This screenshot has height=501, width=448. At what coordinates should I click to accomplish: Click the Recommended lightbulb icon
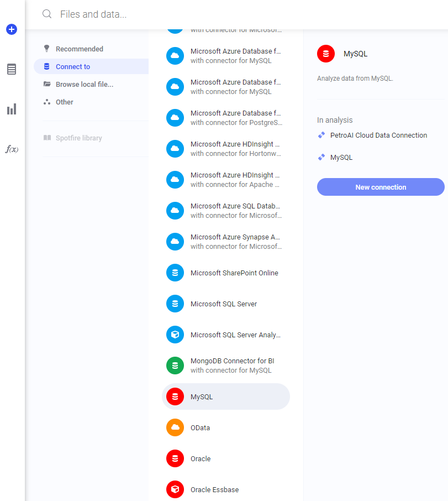click(46, 49)
